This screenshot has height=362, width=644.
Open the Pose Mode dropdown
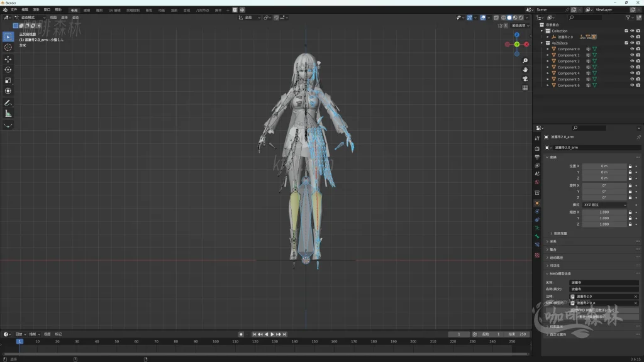click(30, 18)
